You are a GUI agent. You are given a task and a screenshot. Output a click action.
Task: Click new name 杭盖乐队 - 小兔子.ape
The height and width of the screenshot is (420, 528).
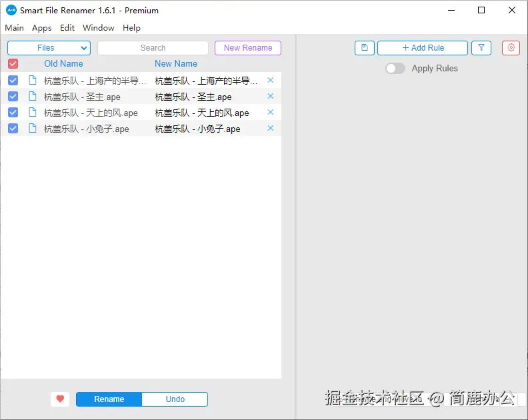coord(197,129)
